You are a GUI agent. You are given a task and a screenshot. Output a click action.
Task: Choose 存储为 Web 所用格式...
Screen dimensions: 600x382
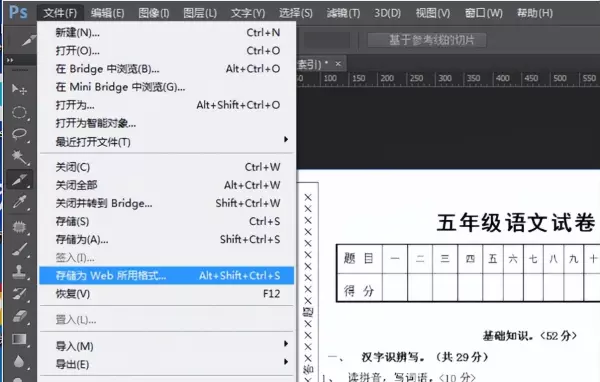coord(167,276)
